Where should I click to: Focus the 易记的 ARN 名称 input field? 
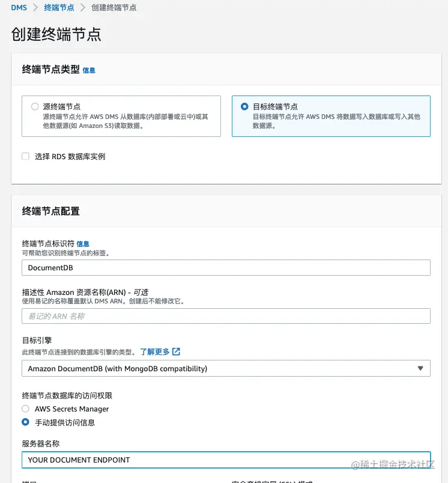[226, 316]
